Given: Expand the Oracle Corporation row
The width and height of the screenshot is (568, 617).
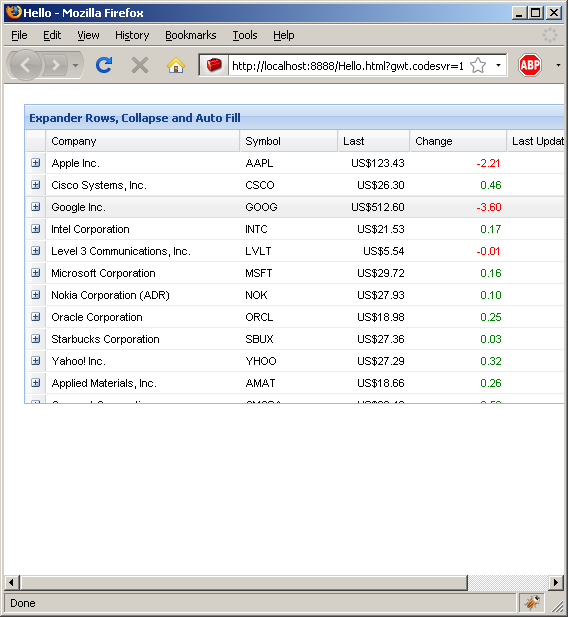Looking at the screenshot, I should [x=35, y=317].
